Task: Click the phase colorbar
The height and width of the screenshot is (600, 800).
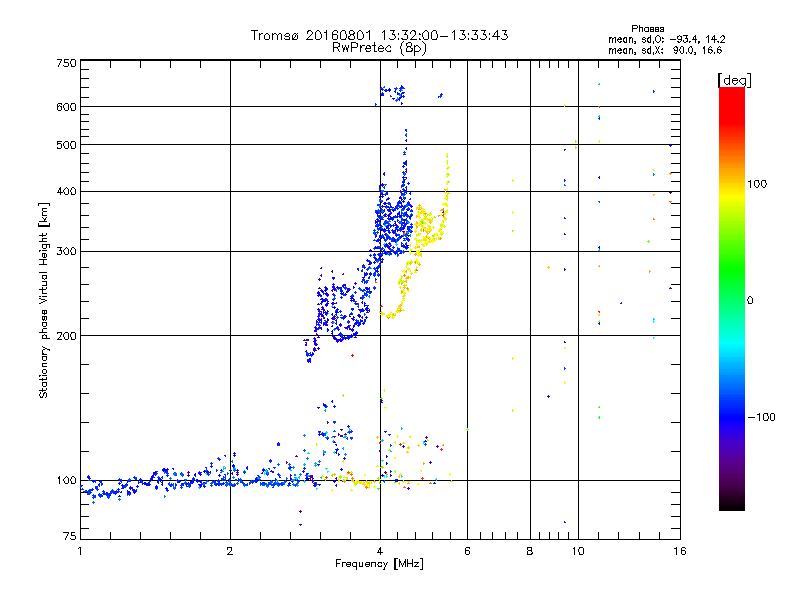Action: (x=732, y=299)
